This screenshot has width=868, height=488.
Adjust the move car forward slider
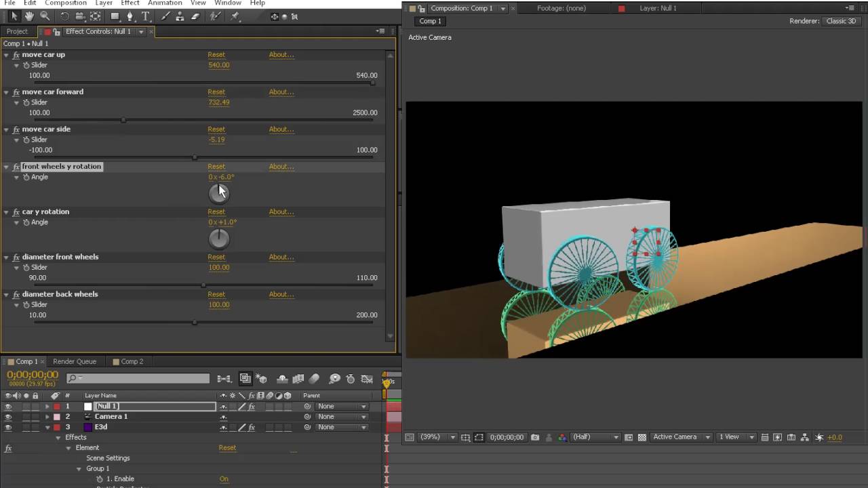click(x=123, y=120)
